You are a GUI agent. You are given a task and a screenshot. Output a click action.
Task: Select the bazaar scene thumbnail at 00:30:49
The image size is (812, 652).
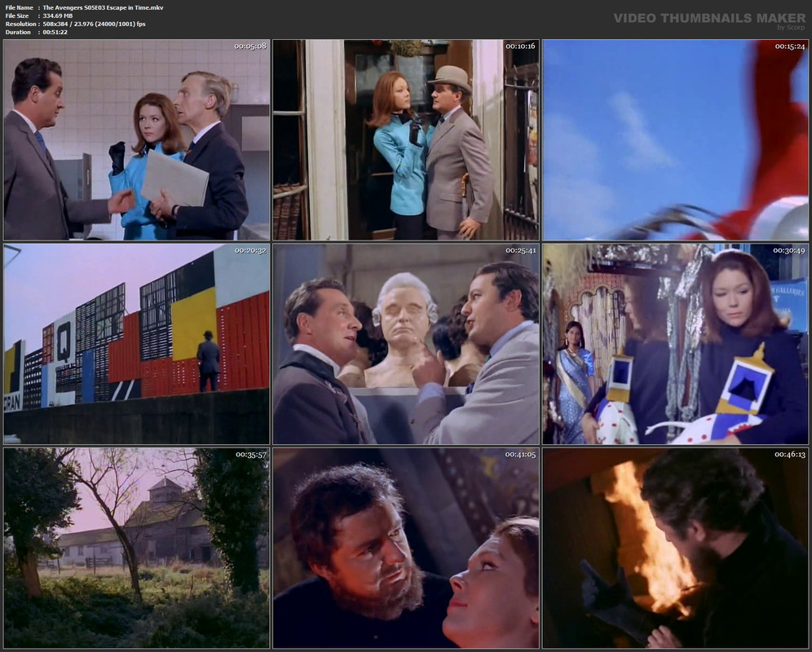(x=675, y=344)
